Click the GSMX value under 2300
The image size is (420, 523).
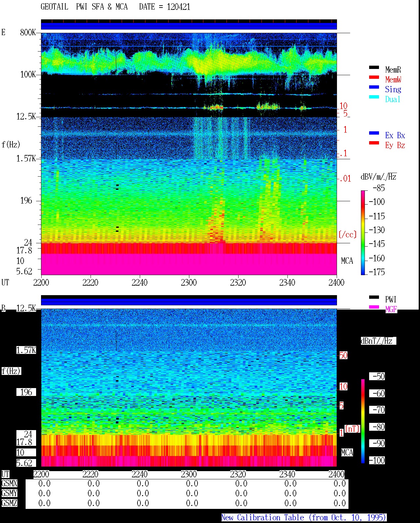192,483
